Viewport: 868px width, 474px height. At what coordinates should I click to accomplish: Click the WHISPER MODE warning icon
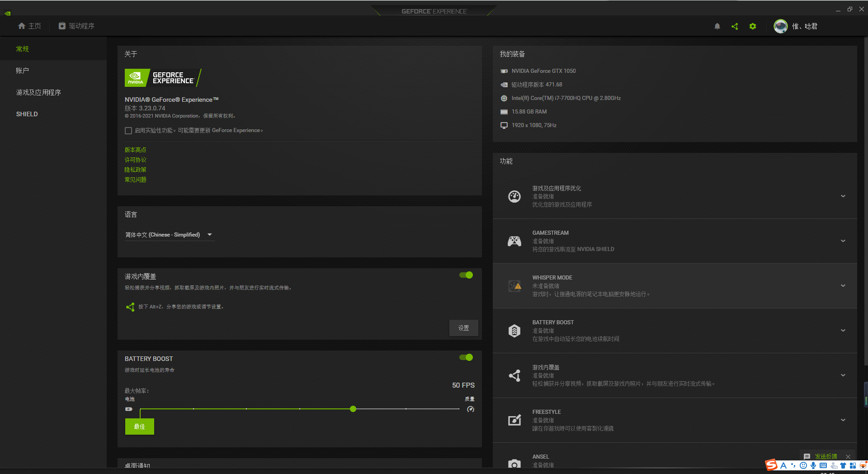coord(515,286)
